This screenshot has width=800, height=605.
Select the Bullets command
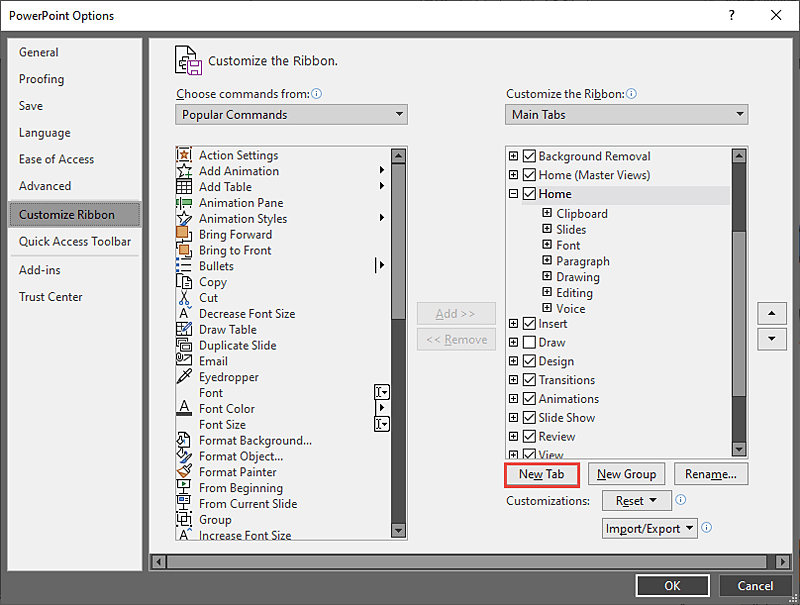[214, 266]
